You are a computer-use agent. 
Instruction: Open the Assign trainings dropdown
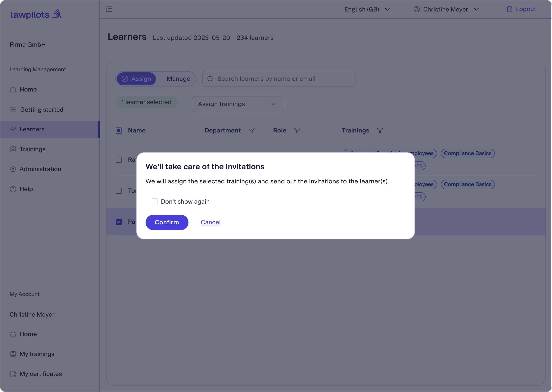click(x=238, y=104)
